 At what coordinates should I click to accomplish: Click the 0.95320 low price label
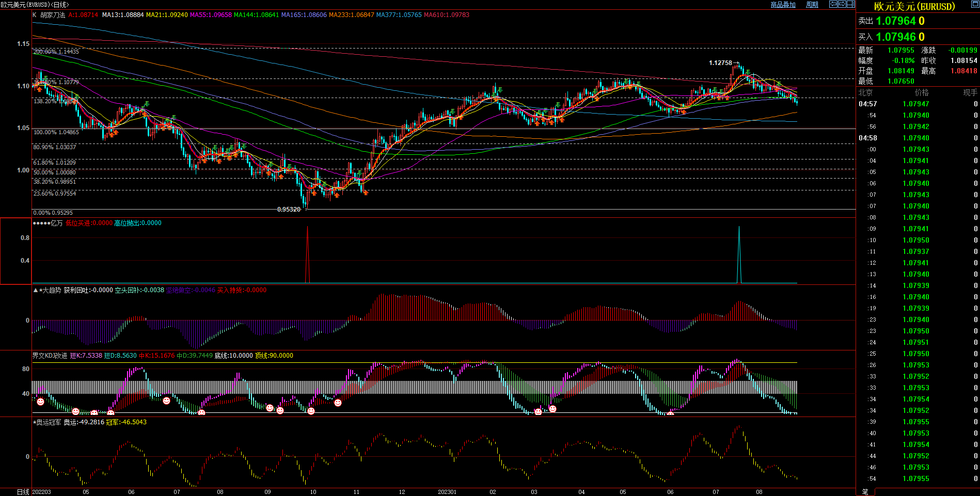point(289,210)
